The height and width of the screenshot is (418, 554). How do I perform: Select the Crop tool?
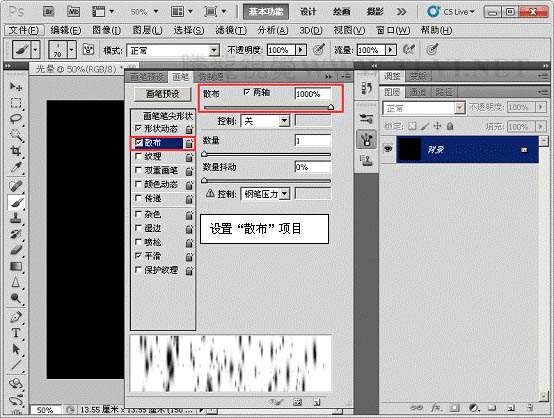pos(16,151)
